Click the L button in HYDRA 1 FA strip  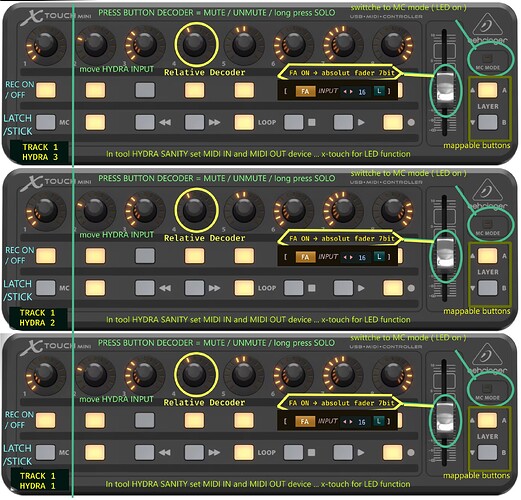pos(379,421)
